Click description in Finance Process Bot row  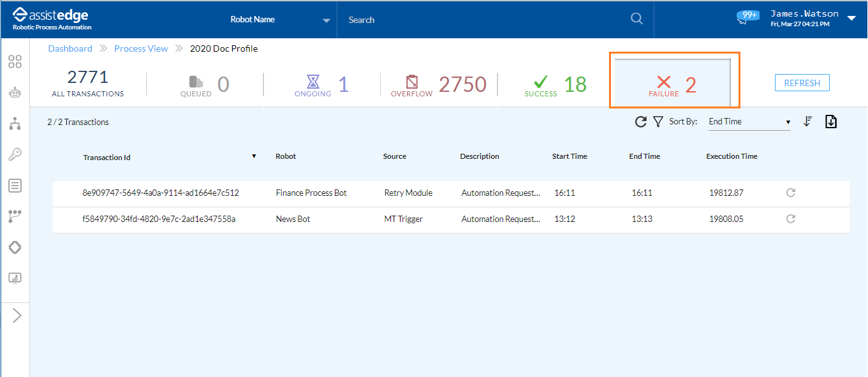pos(501,193)
